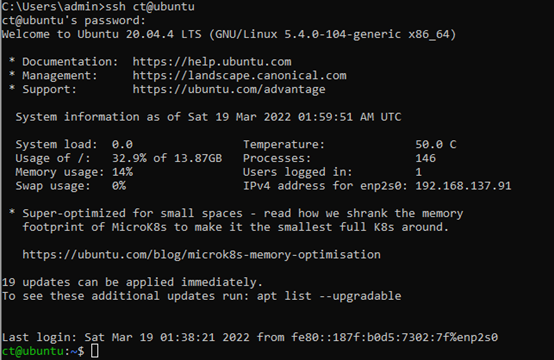Click the https://ubuntu.com/advantage support URL
554x360 pixels.
[229, 89]
